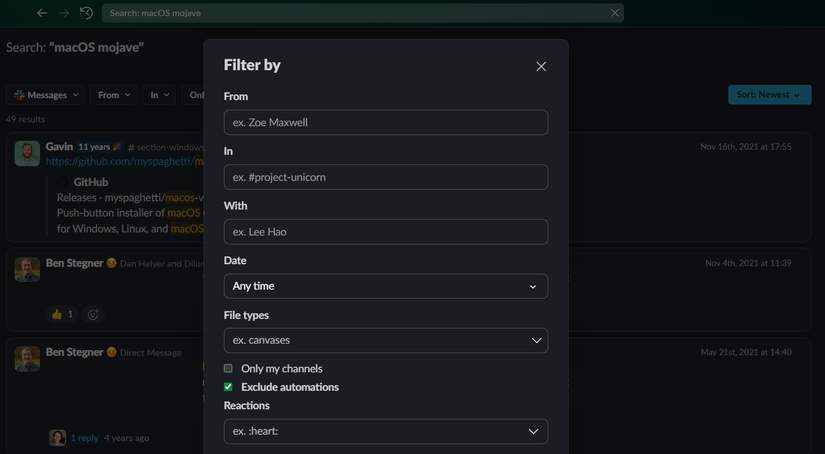Open Ben Stegner's avatar on the Nov 4th message

click(27, 269)
